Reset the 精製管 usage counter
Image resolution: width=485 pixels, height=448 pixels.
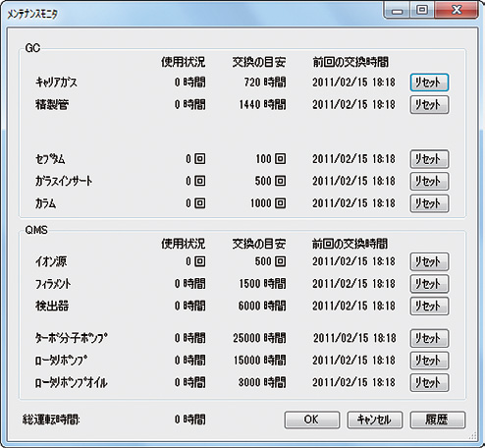[429, 105]
